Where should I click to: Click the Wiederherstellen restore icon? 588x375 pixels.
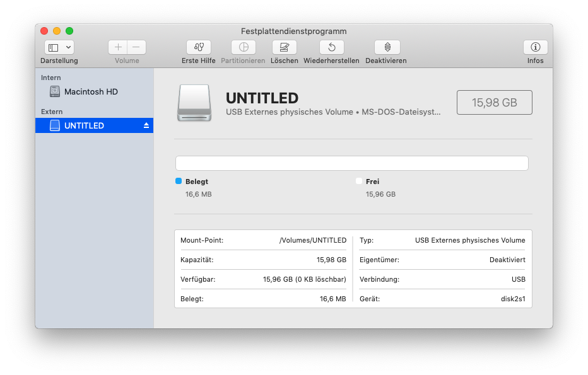[x=331, y=47]
